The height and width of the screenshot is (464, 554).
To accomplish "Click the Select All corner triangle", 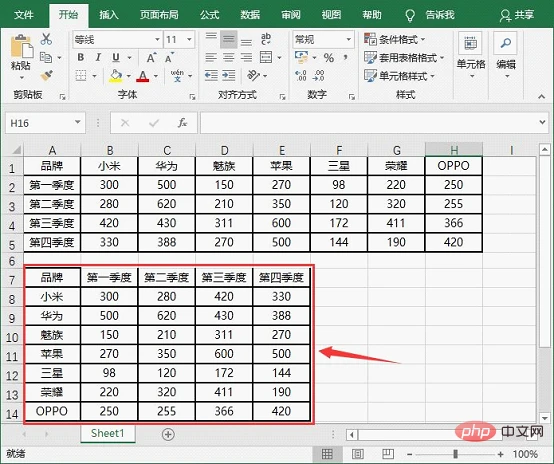I will pos(16,150).
